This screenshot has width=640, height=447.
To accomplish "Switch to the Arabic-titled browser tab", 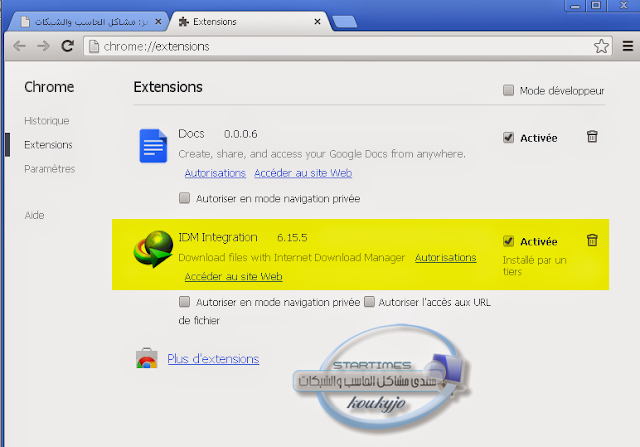I will click(x=88, y=22).
